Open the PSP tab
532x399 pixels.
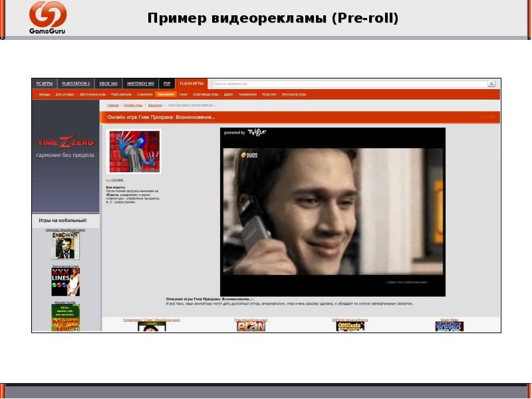pos(167,84)
